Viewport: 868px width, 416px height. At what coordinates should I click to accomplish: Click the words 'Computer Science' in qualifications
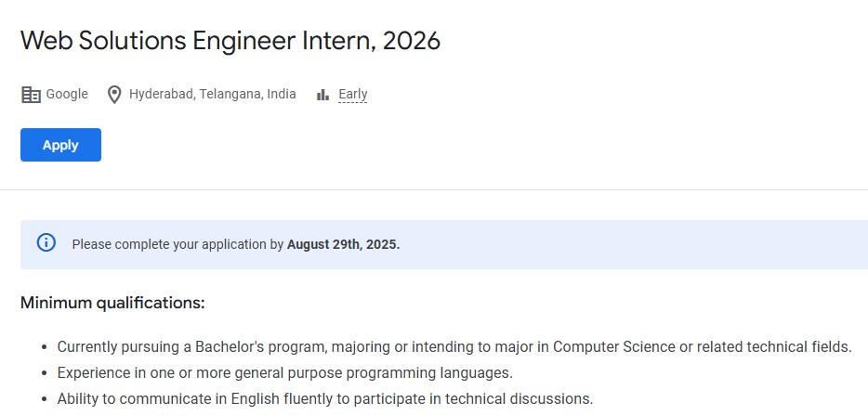613,347
